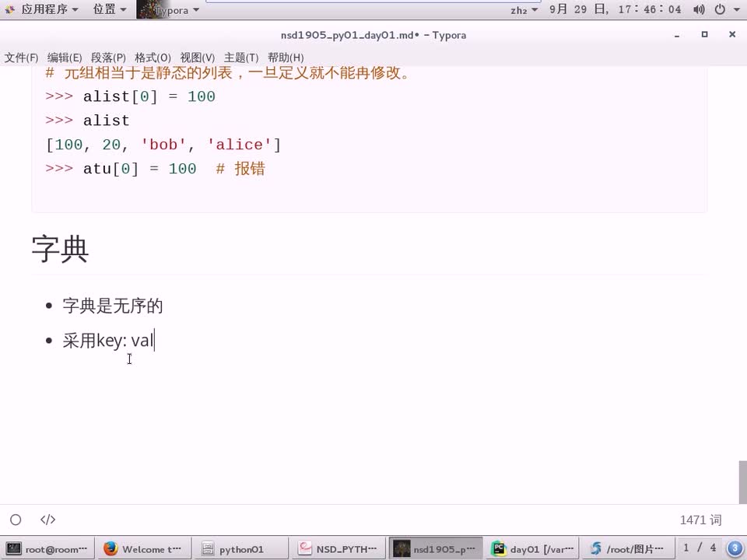Click the comment 报错 in the code block

tap(240, 169)
